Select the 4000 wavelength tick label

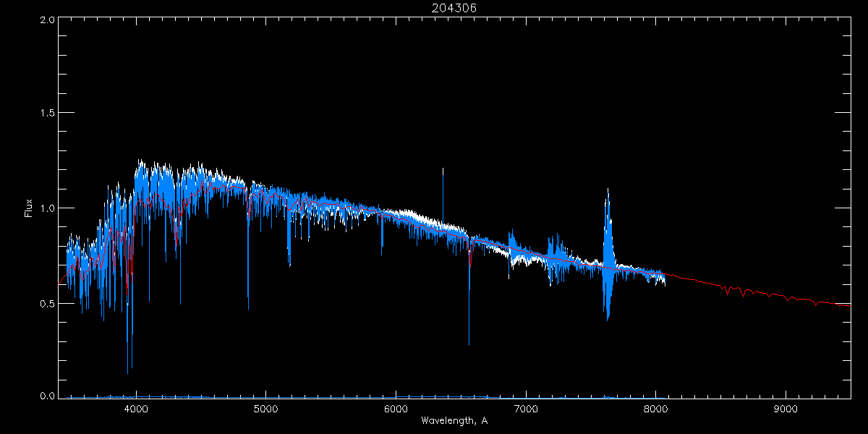pyautogui.click(x=136, y=408)
